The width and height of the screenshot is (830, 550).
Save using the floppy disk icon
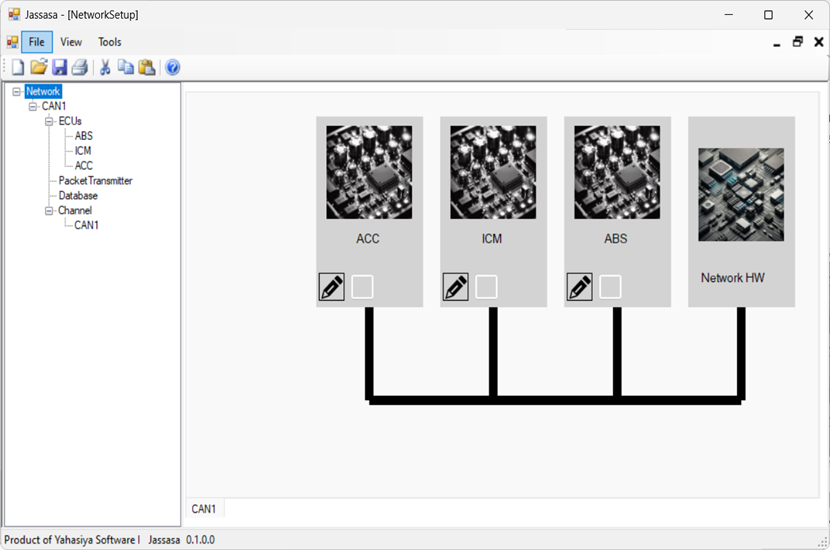click(59, 67)
